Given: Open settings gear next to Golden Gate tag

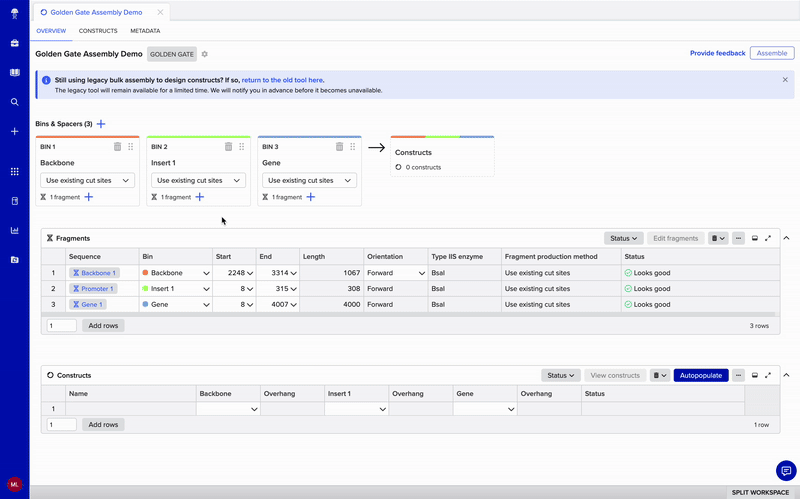Looking at the screenshot, I should click(205, 54).
